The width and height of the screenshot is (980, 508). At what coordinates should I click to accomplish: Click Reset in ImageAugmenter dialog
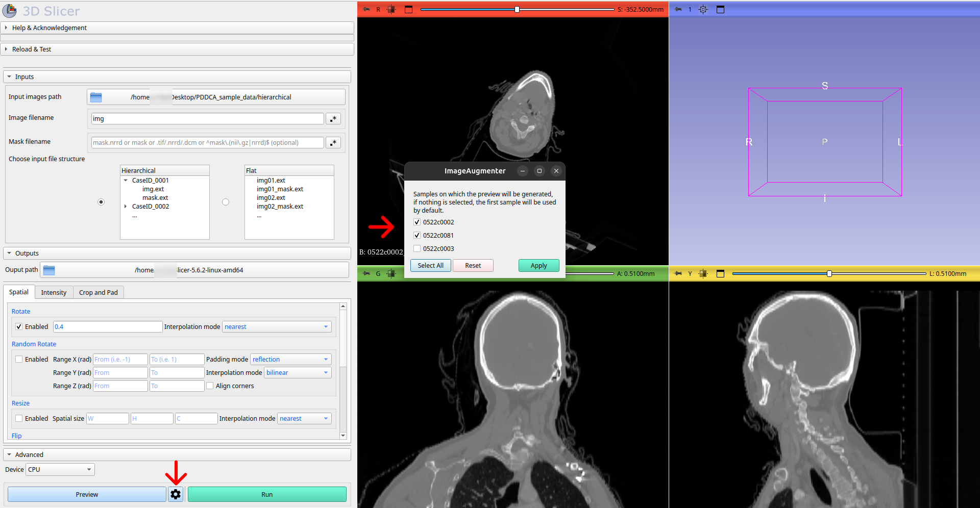click(x=473, y=266)
